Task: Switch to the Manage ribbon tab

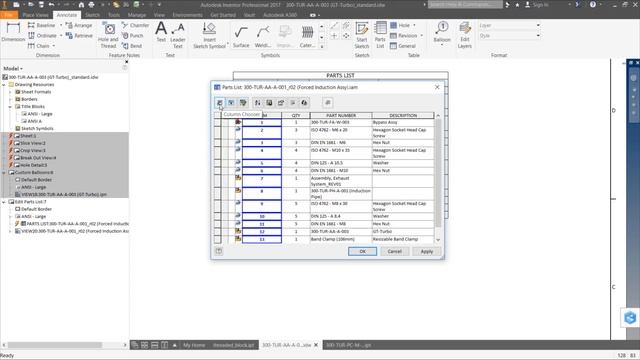Action: point(137,15)
